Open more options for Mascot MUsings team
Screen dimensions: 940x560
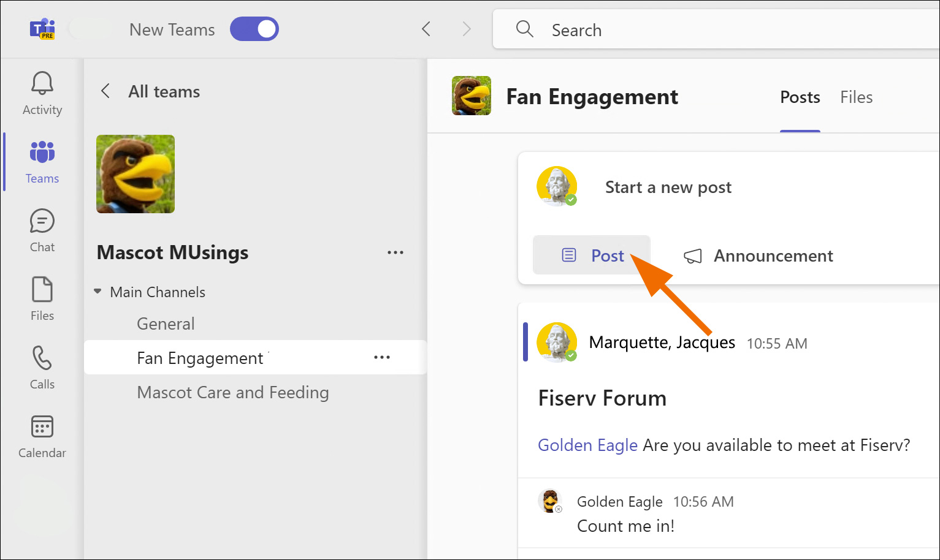[395, 252]
